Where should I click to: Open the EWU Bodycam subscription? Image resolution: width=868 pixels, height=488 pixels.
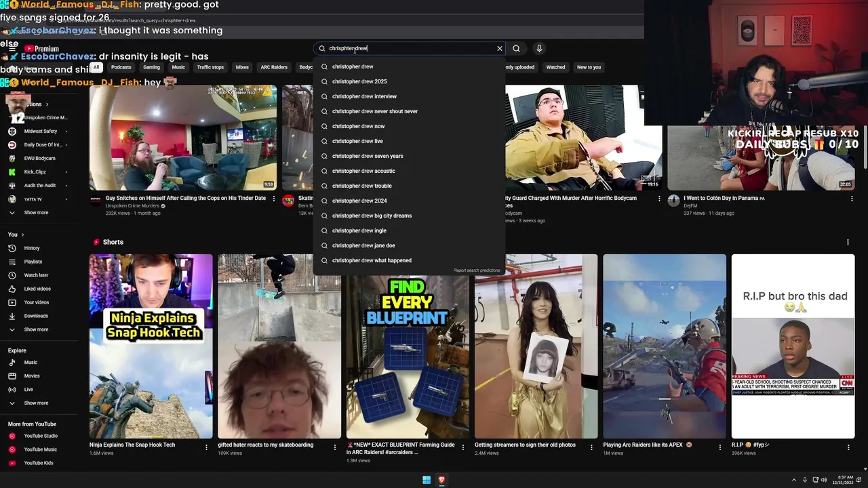tap(39, 159)
